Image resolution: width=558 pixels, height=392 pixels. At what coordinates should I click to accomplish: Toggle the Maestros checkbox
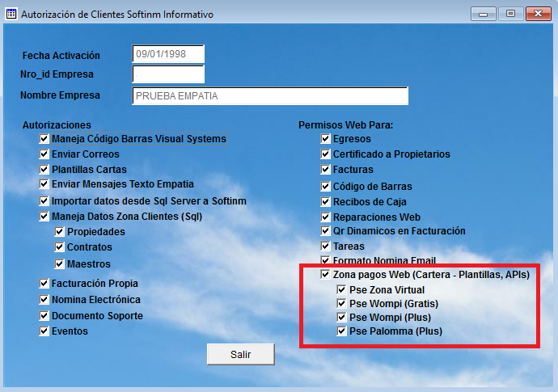click(59, 264)
